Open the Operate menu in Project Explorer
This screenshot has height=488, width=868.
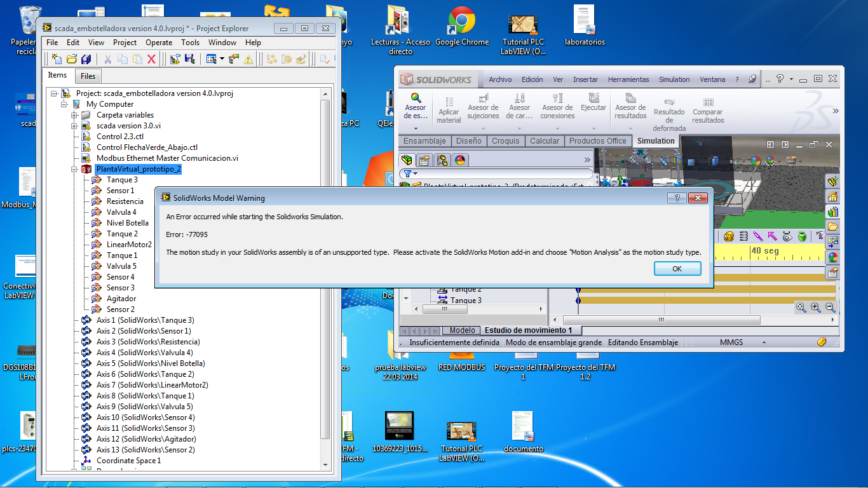click(x=159, y=43)
